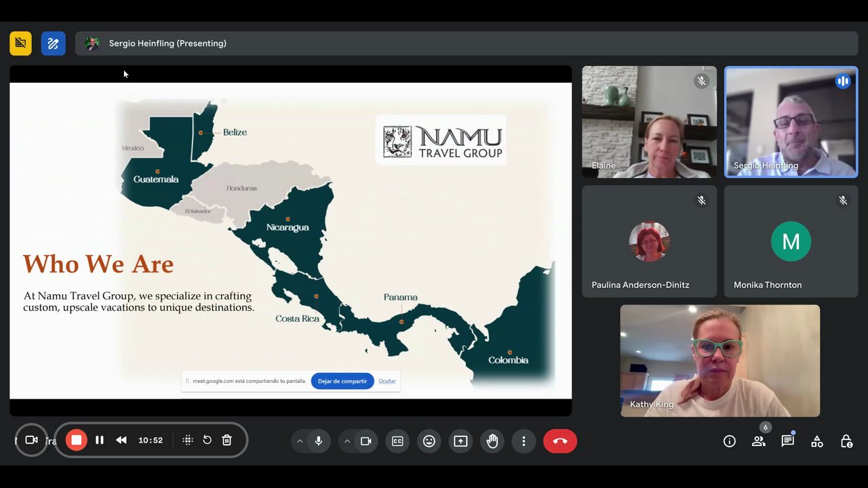Click the Namu Travel Group logo
Screen dimensions: 868x488
coord(441,140)
